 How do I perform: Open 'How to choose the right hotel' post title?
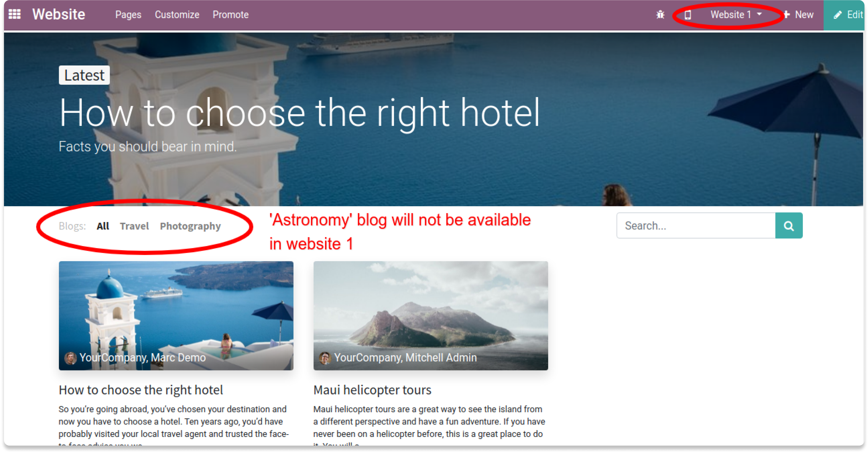141,390
